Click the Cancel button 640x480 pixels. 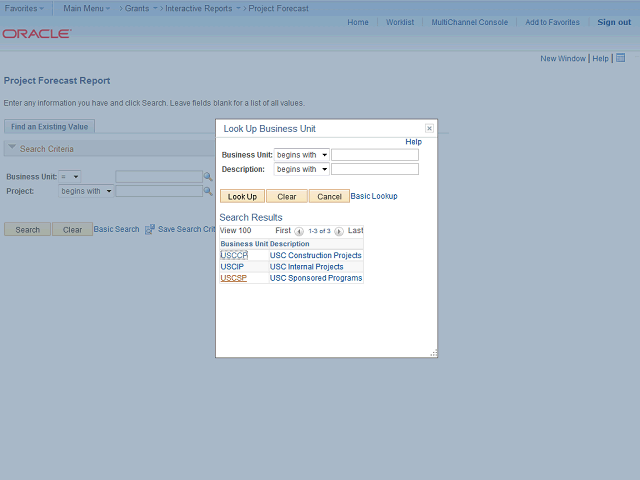click(x=329, y=196)
